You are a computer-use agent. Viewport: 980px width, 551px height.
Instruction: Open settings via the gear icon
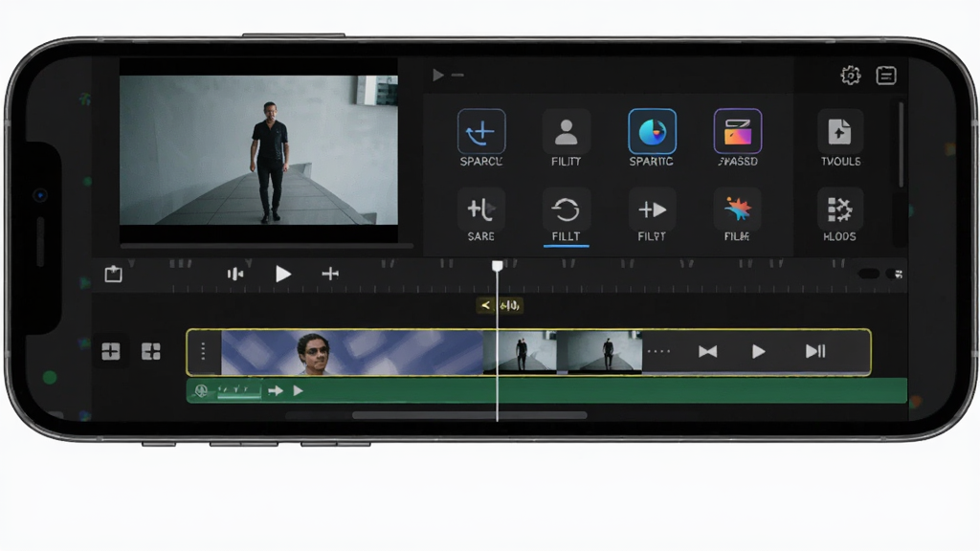click(851, 76)
